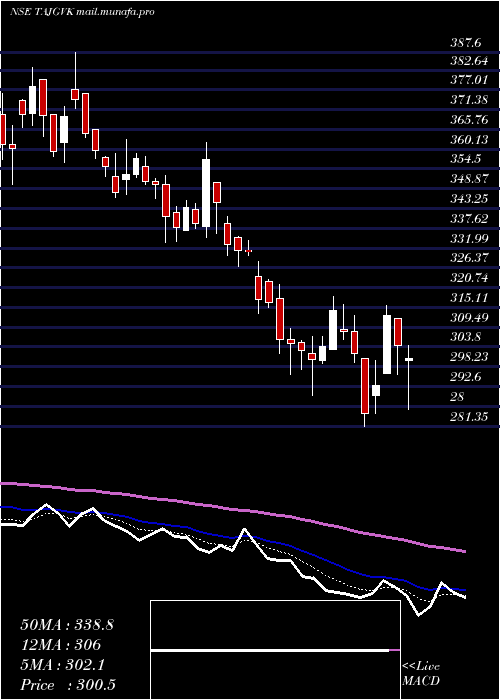Select the 292.6 price axis label
Screen dimensions: 500x700
point(466,377)
